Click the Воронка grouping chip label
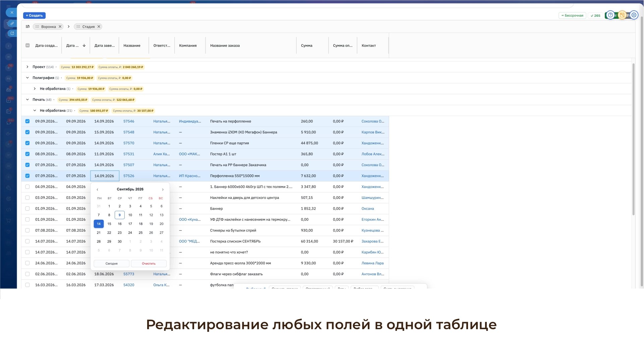644x362 pixels. pos(49,27)
